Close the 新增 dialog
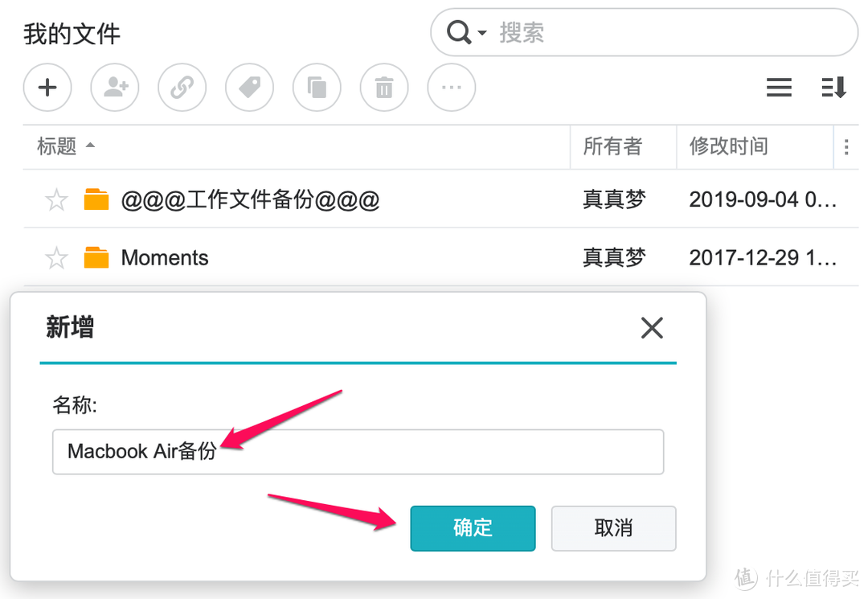The width and height of the screenshot is (868, 599). point(652,327)
